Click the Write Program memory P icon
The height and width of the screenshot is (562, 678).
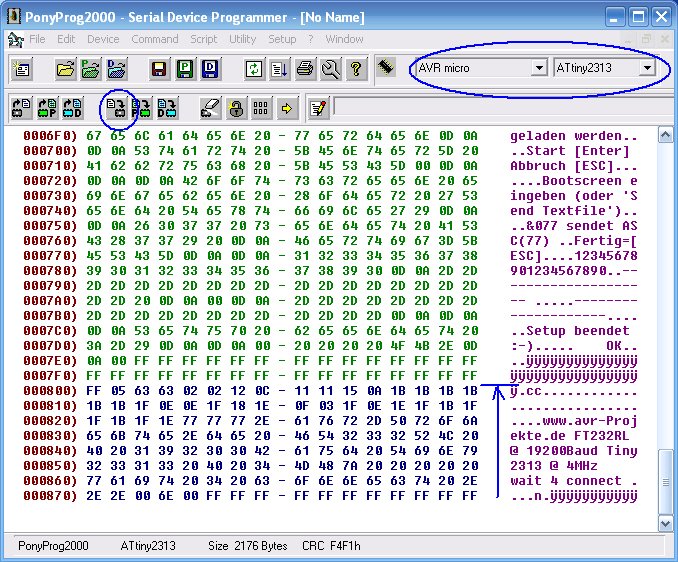pos(141,108)
